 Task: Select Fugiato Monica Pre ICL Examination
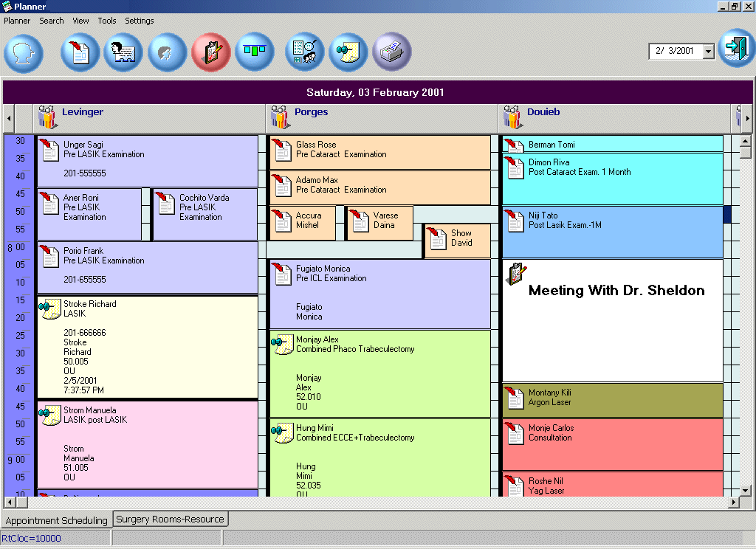[x=380, y=294]
